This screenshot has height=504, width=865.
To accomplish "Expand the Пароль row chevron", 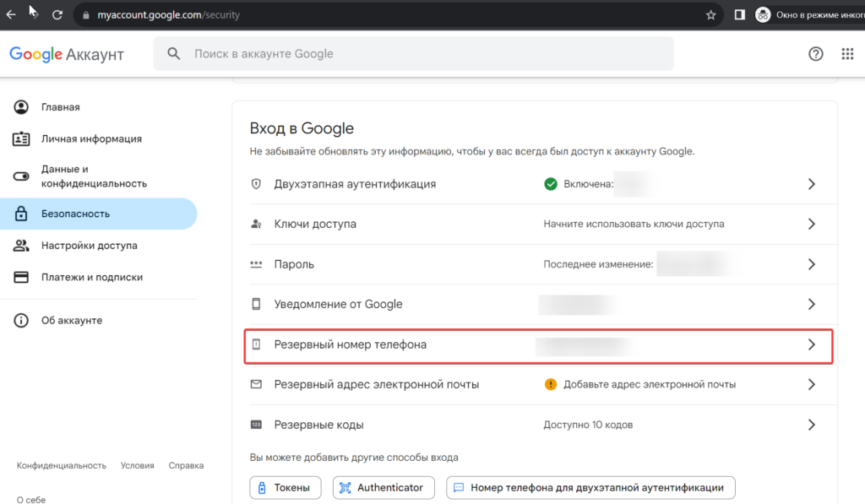I will (x=812, y=264).
